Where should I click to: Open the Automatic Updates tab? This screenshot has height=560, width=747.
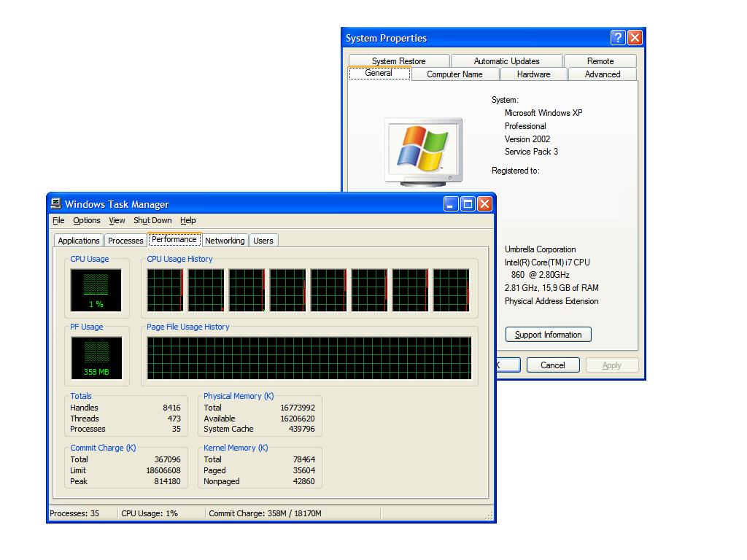pyautogui.click(x=507, y=61)
